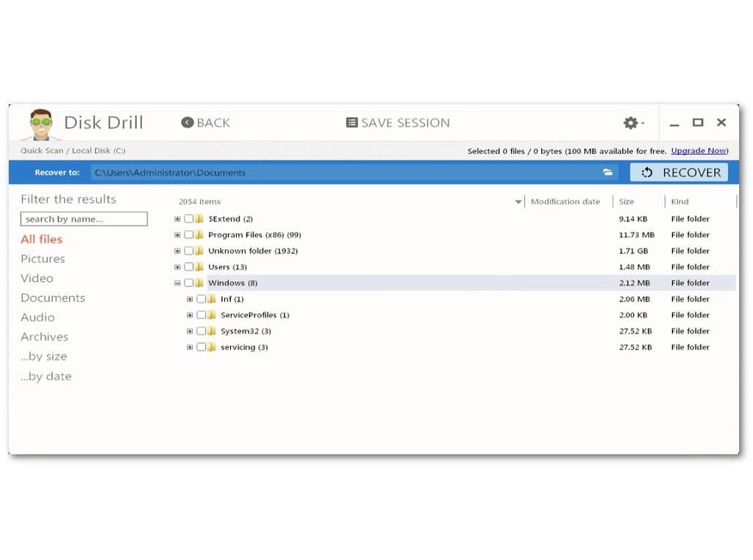Sort by Kind column header

pyautogui.click(x=679, y=201)
